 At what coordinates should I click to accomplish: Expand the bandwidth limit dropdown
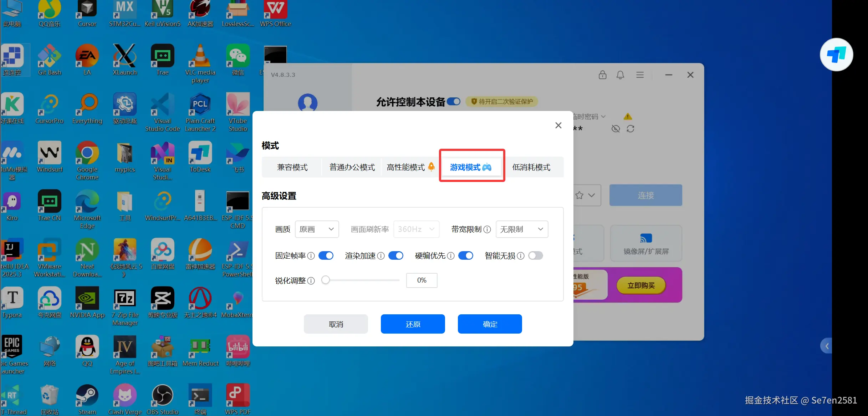[x=521, y=229]
